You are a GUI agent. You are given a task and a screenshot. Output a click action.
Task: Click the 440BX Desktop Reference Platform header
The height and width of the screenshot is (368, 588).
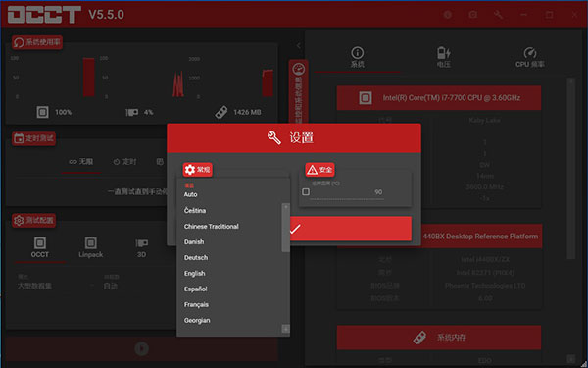(x=480, y=237)
